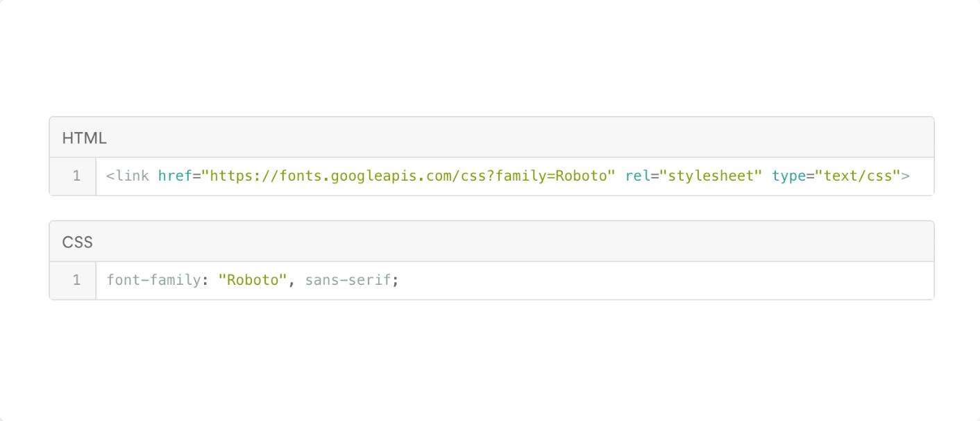The height and width of the screenshot is (421, 980).
Task: Click the font-family property name
Action: 153,281
